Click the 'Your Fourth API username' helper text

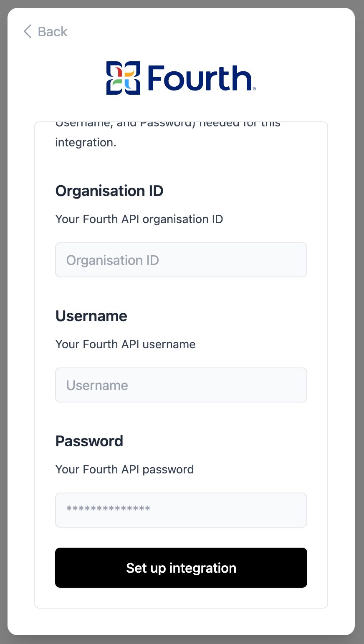click(125, 345)
